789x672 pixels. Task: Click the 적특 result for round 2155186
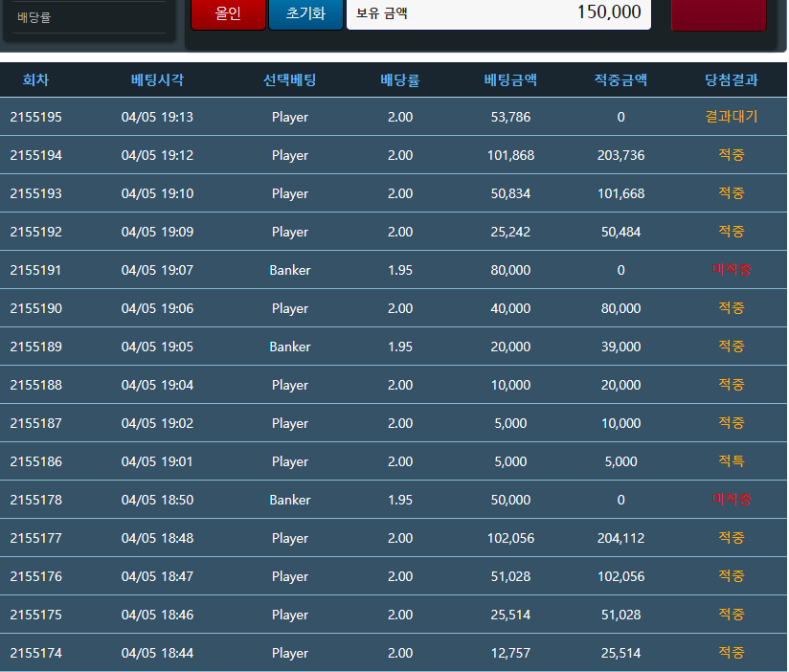pos(732,461)
